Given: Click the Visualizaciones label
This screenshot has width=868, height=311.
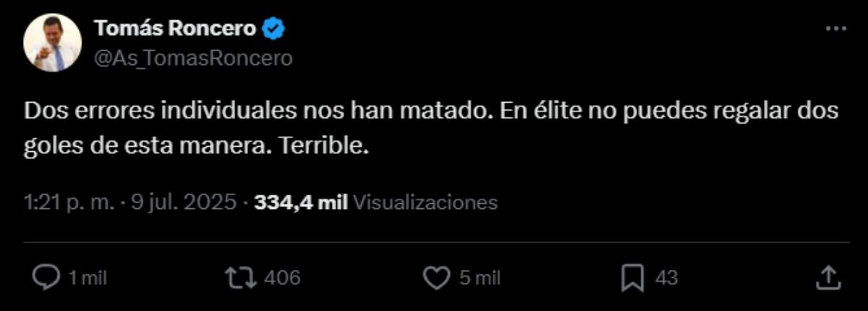Looking at the screenshot, I should coord(426,202).
